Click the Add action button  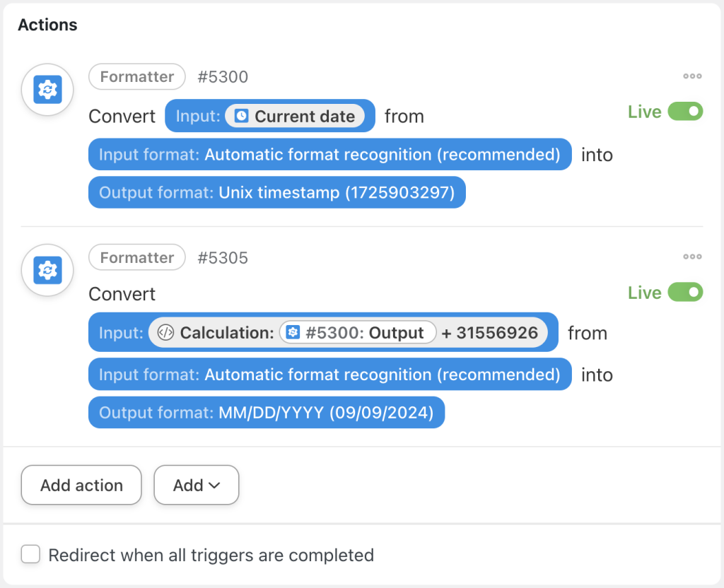tap(81, 485)
